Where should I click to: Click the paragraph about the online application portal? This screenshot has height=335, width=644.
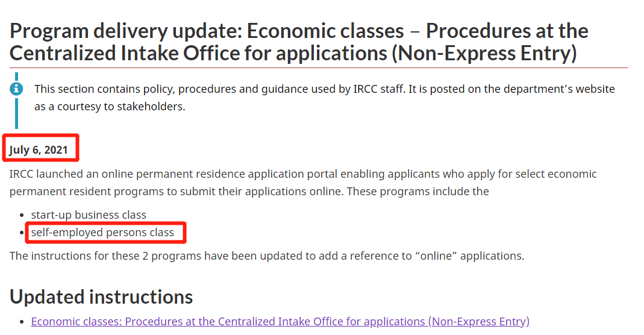click(x=302, y=183)
